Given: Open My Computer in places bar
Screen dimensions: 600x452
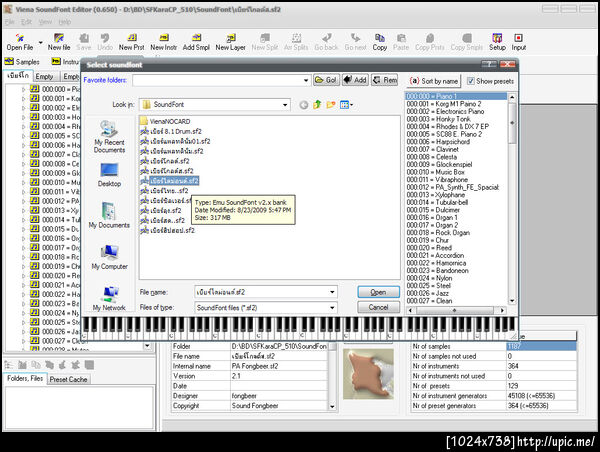Looking at the screenshot, I should 109,257.
